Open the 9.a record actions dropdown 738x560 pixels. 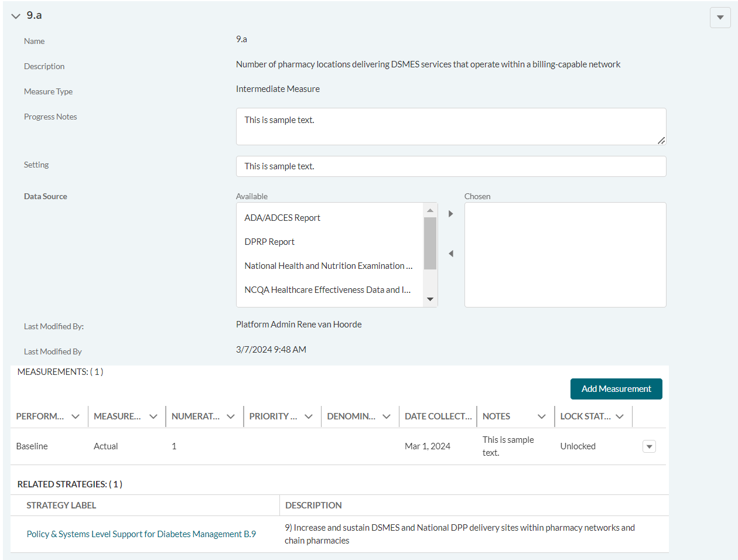tap(720, 18)
